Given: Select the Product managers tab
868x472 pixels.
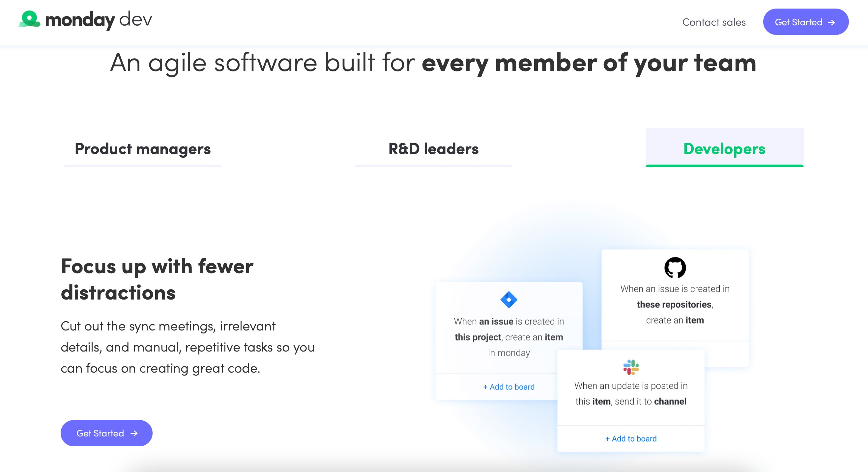Looking at the screenshot, I should 143,148.
